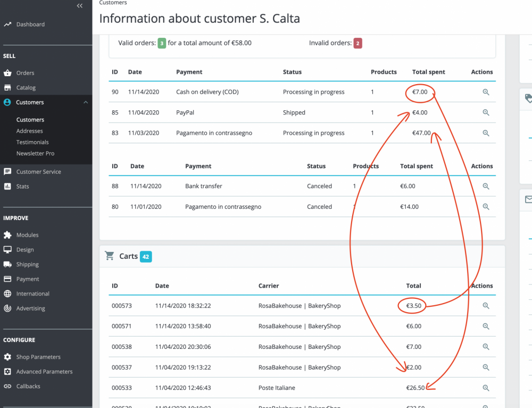View cart 000533 with magnifier icon
The height and width of the screenshot is (408, 532).
pos(486,388)
